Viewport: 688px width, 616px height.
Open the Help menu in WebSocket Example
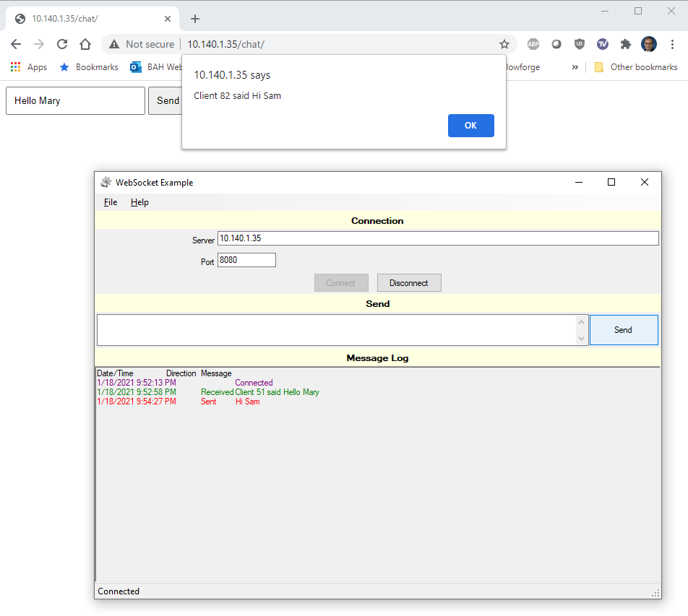click(x=139, y=202)
